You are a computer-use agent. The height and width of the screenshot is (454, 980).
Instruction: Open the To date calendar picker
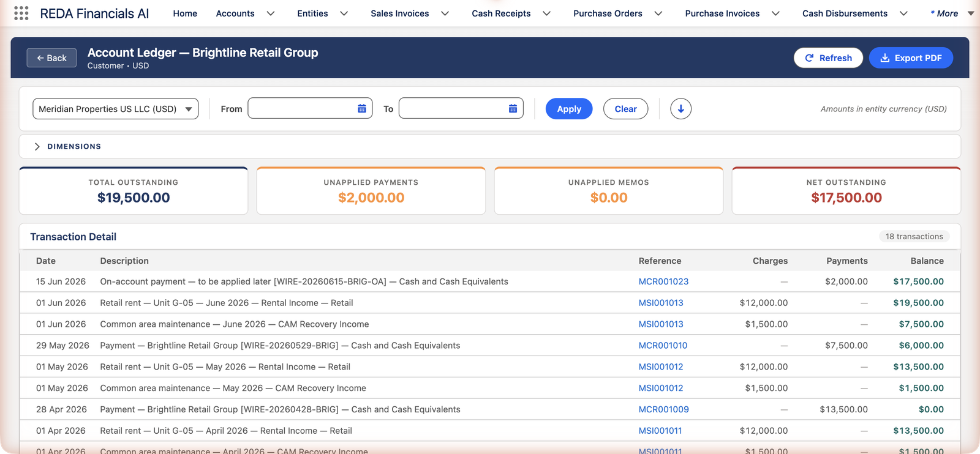tap(513, 109)
